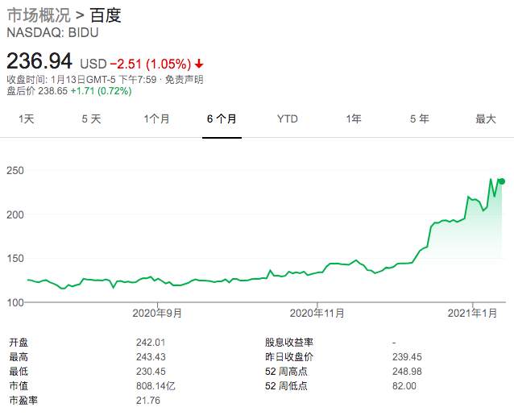Click the 52 周高点 label

click(287, 372)
